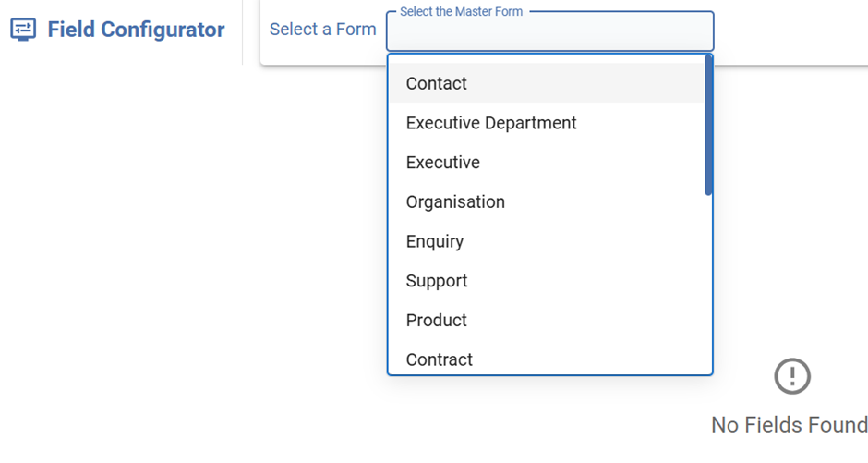Select the Executive Department option
868x463 pixels.
tap(491, 123)
